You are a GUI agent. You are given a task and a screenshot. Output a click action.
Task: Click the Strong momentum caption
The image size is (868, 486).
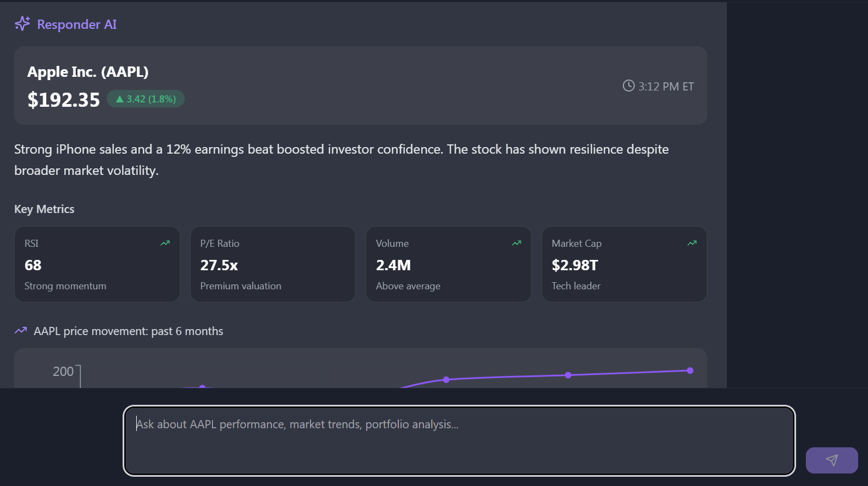(65, 286)
